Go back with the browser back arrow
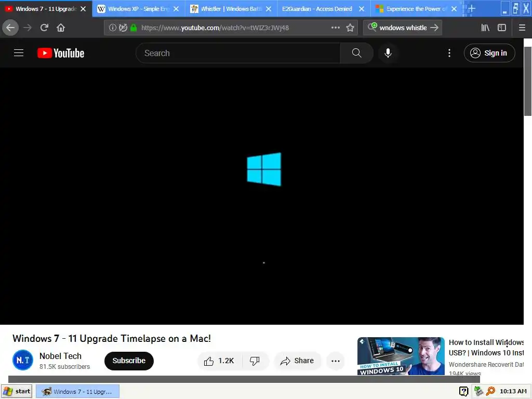The height and width of the screenshot is (399, 532). click(10, 28)
